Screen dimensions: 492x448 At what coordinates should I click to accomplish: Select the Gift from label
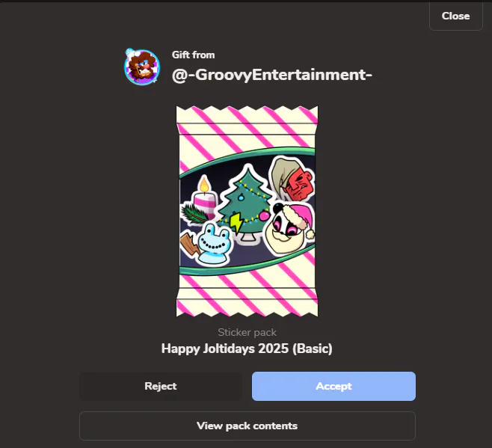tap(193, 55)
